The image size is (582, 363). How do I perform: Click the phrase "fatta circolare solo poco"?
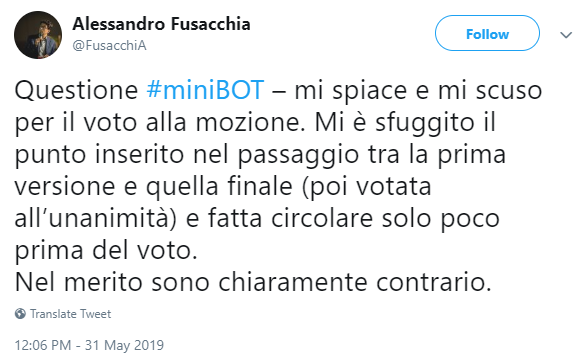pos(354,219)
